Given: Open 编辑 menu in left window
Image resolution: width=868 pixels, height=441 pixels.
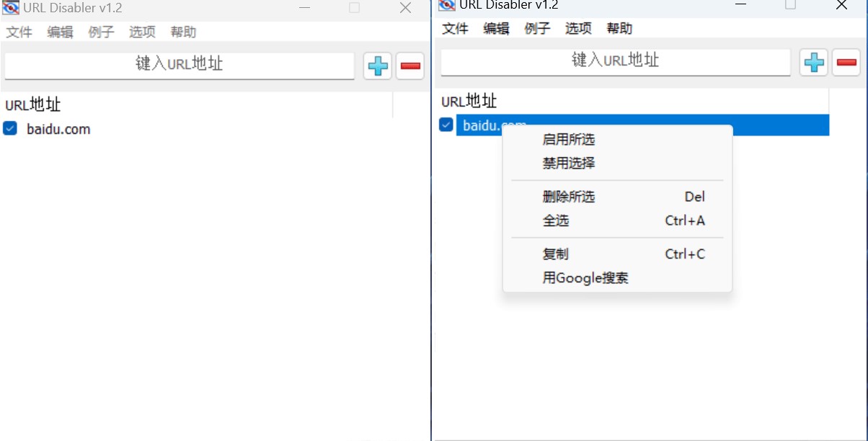Looking at the screenshot, I should tap(60, 32).
